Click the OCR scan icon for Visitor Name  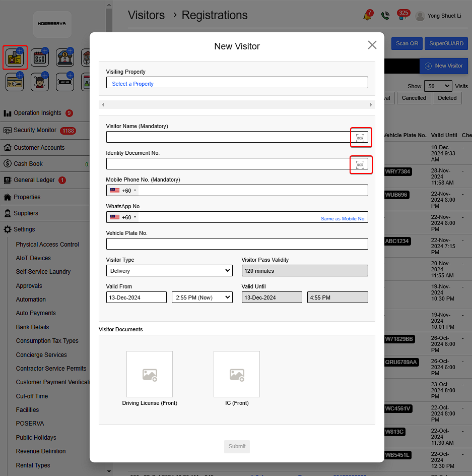click(360, 138)
